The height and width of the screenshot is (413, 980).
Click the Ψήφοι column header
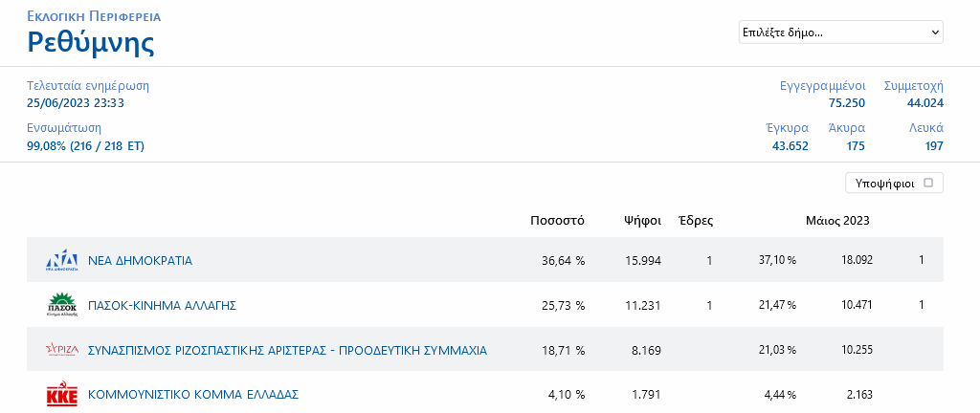(x=642, y=220)
